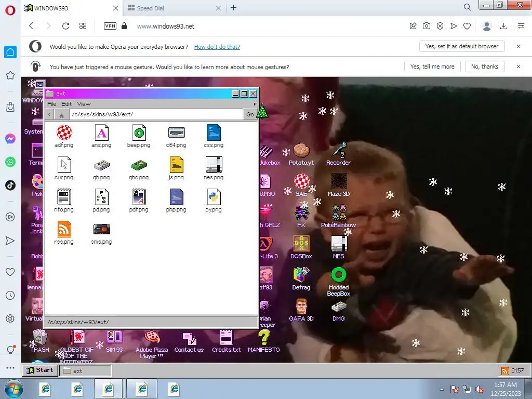Viewport: 532px width, 399px height.
Task: Open the View menu in ext window
Action: 84,104
